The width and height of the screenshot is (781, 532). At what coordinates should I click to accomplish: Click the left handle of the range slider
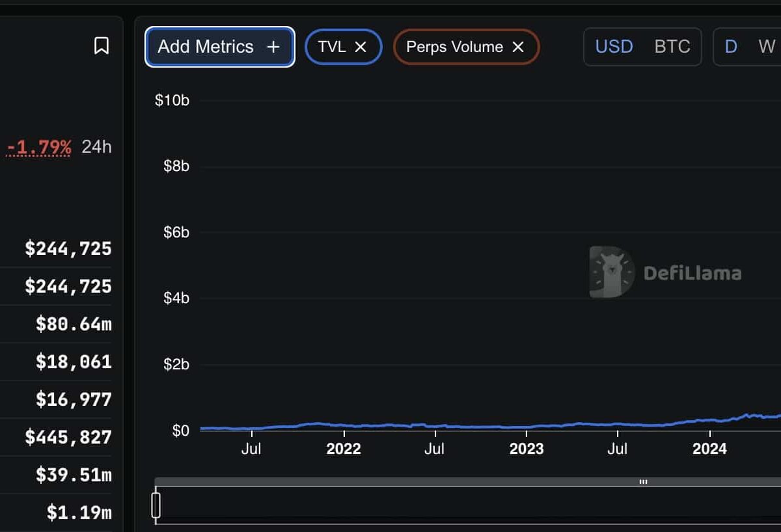click(156, 505)
